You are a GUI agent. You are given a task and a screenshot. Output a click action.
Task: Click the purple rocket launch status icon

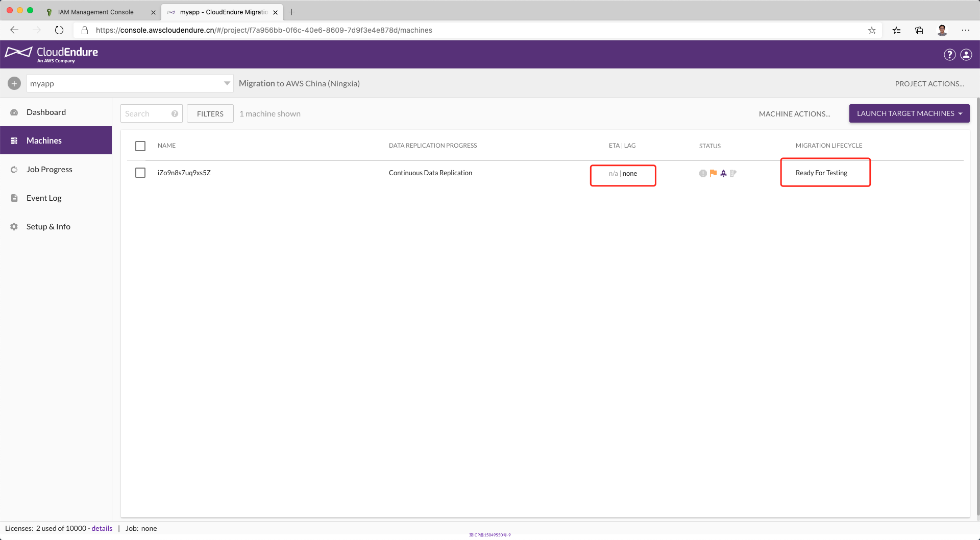(x=723, y=173)
